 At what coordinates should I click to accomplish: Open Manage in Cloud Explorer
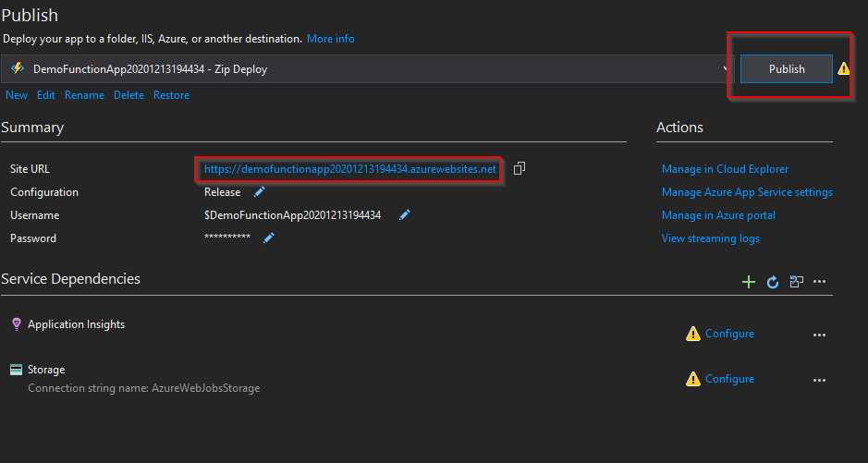(x=725, y=169)
